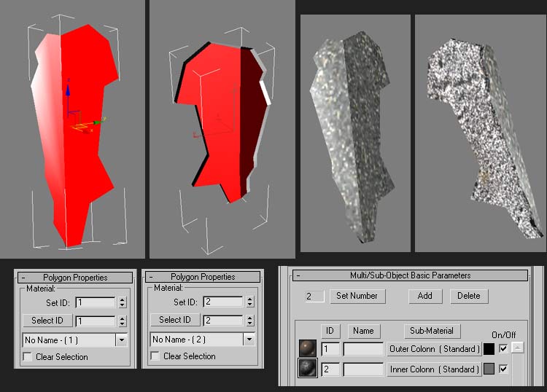Viewport: 547px width, 392px height.
Task: Click the Set ID spinner for ID 1
Action: (x=122, y=302)
